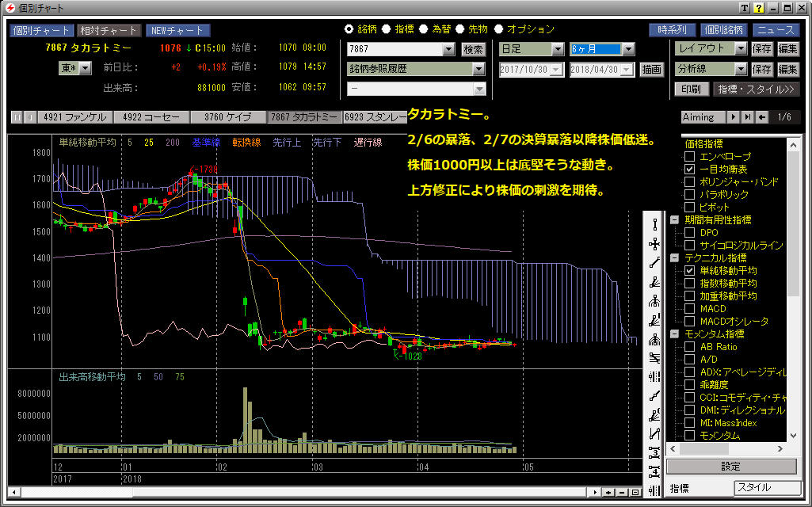The width and height of the screenshot is (812, 507).
Task: Uncheck the 単純移動平均 indicator
Action: tap(689, 270)
